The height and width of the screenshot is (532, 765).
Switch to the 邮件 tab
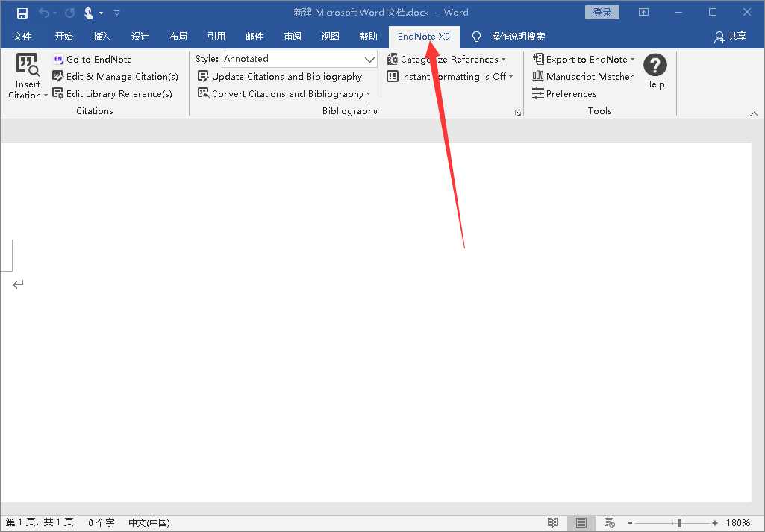(255, 37)
